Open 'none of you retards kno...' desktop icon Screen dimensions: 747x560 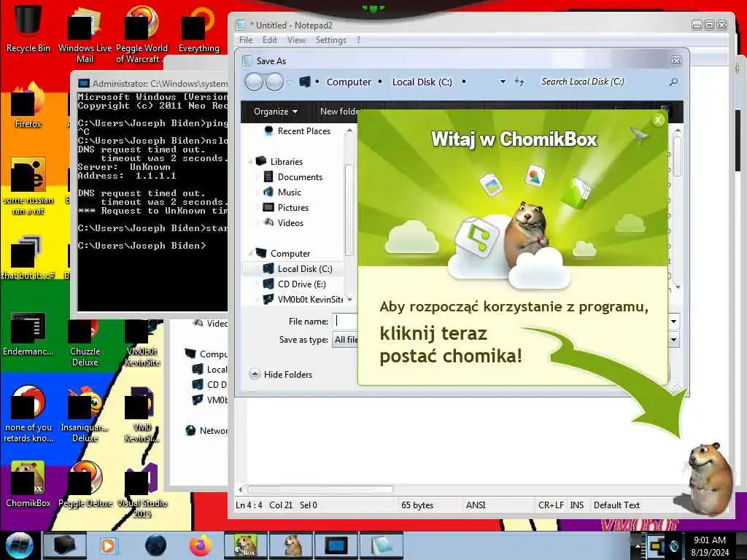point(28,414)
